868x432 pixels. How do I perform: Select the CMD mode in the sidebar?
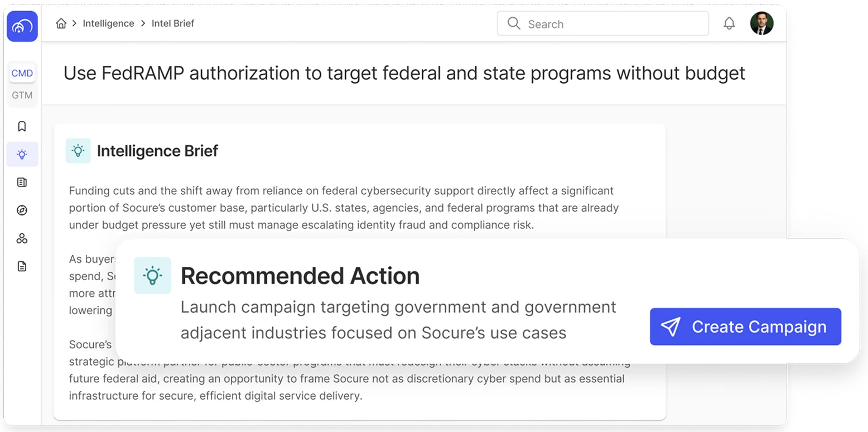click(x=22, y=73)
